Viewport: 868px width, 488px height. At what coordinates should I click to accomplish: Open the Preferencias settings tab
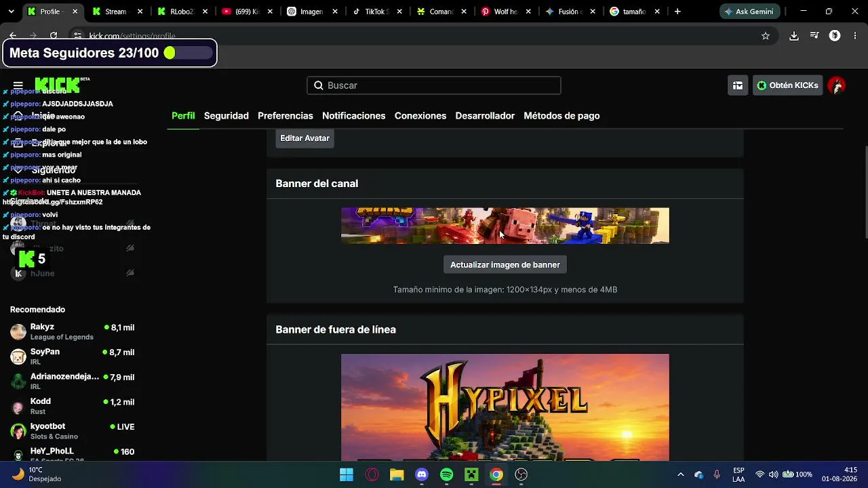(x=285, y=116)
